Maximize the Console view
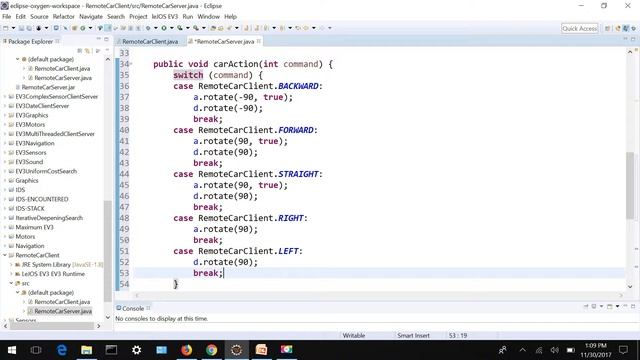 pos(633,306)
